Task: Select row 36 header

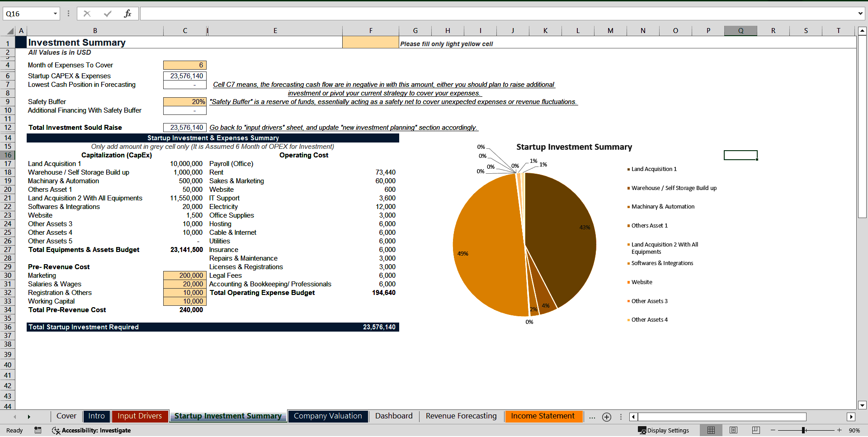Action: 8,327
